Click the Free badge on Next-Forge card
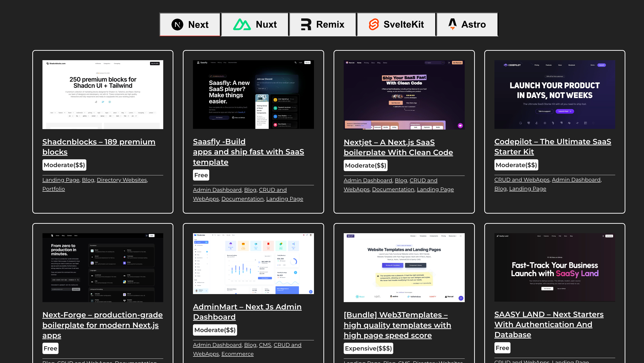The width and height of the screenshot is (644, 363). tap(50, 349)
